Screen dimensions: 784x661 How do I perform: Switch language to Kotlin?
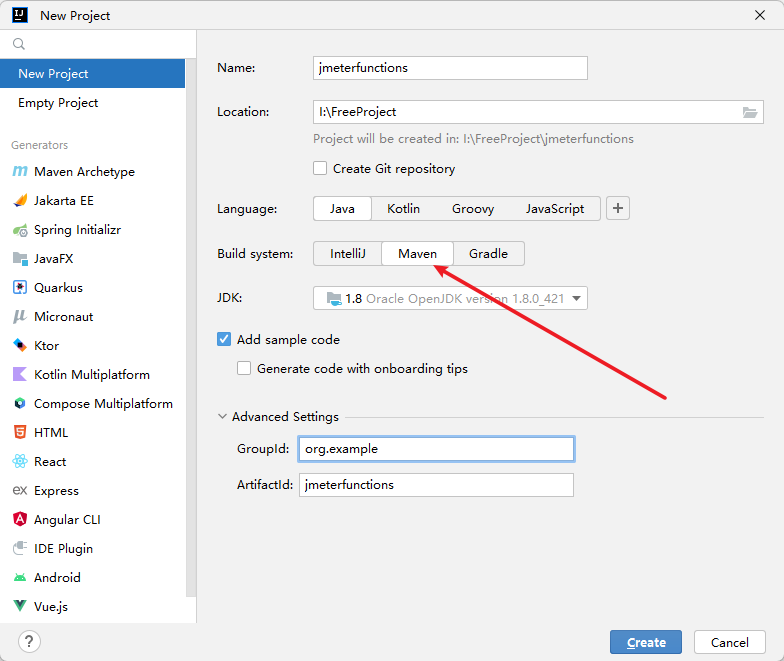403,209
